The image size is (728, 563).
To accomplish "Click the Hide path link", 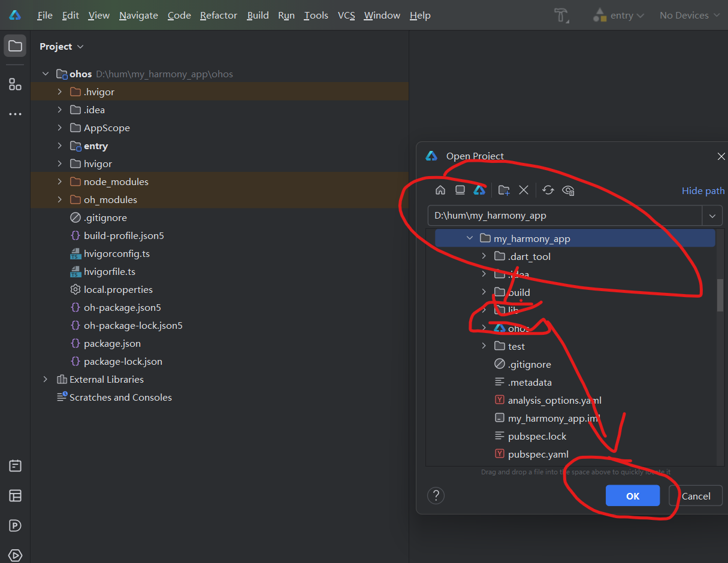I will tap(703, 190).
